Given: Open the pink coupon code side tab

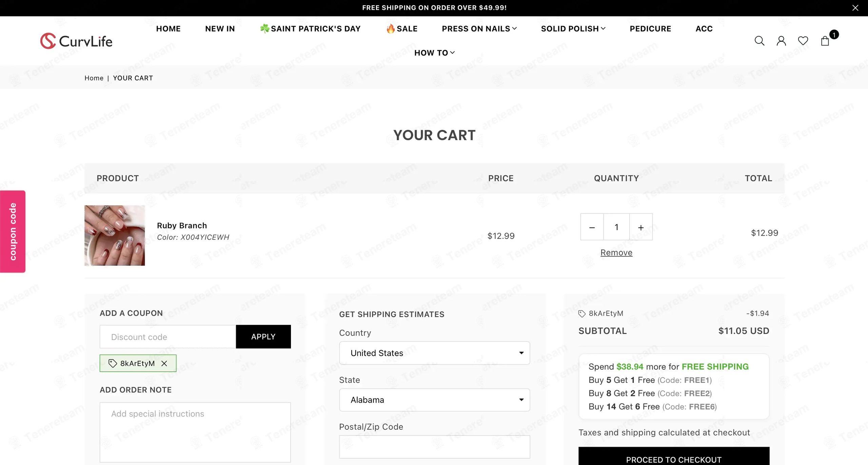Looking at the screenshot, I should [x=13, y=231].
